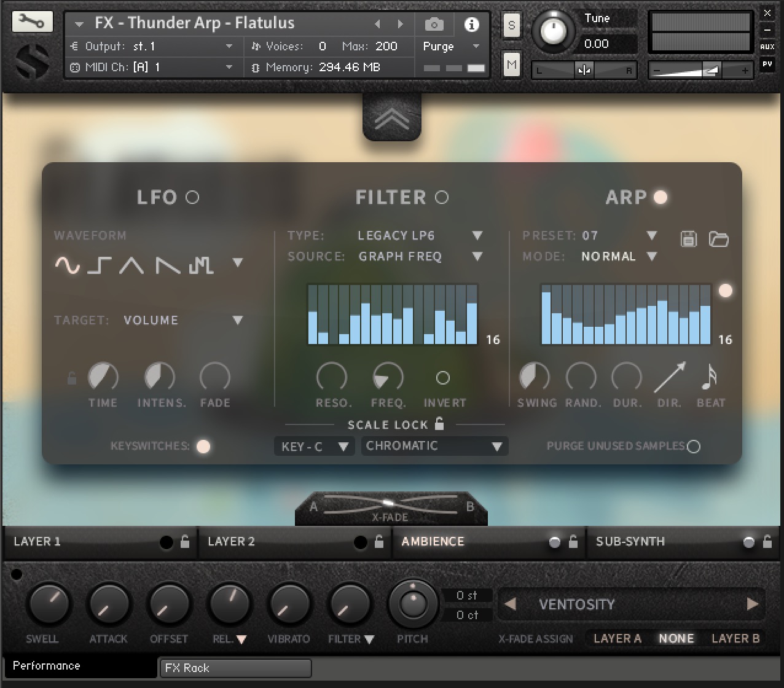Assign X-Fade to Layer B

735,638
